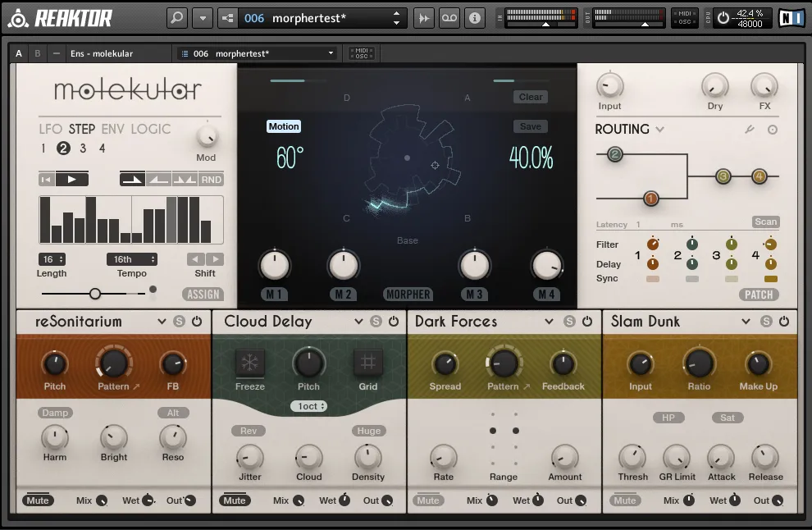Open the recorder tape icon

(449, 18)
